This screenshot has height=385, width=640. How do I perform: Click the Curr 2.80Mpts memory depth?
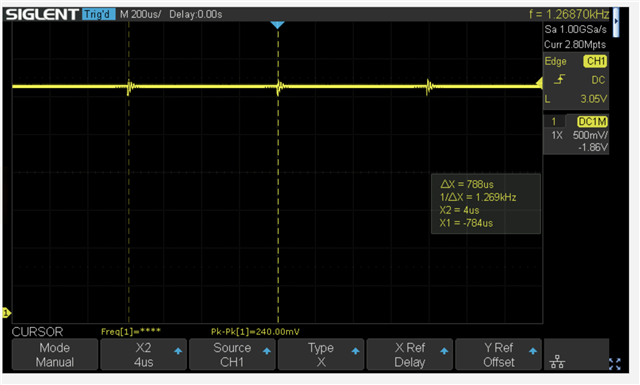(575, 45)
